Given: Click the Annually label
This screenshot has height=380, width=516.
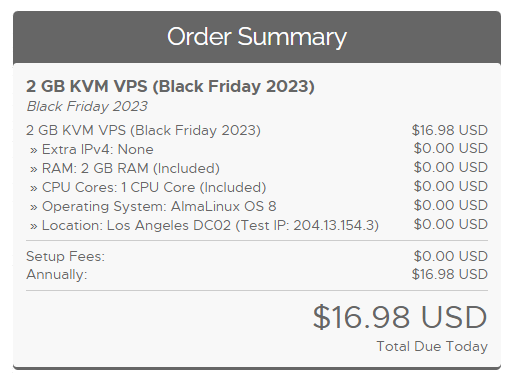Looking at the screenshot, I should [x=57, y=275].
